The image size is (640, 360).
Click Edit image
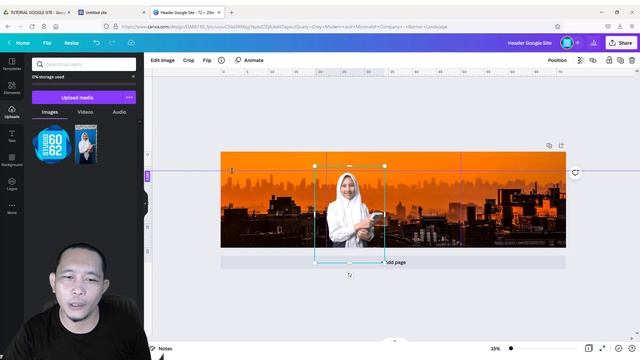[x=162, y=60]
